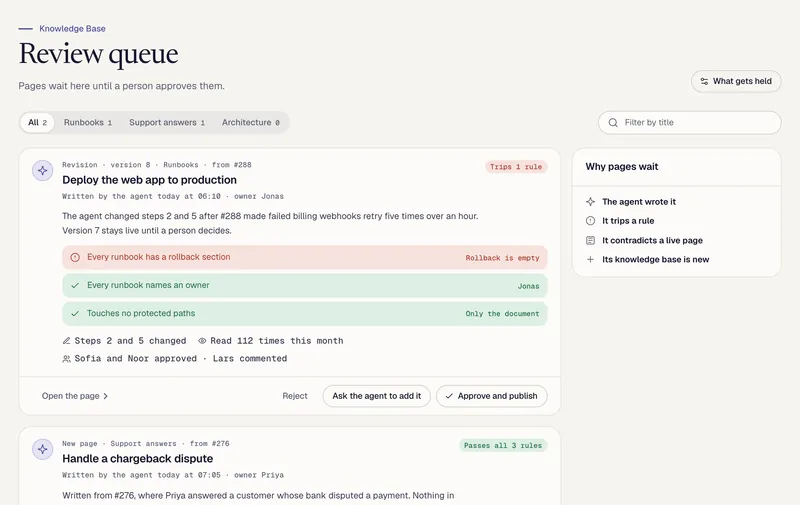The height and width of the screenshot is (505, 800).
Task: Open the Deploy the web app to production title
Action: tap(149, 180)
